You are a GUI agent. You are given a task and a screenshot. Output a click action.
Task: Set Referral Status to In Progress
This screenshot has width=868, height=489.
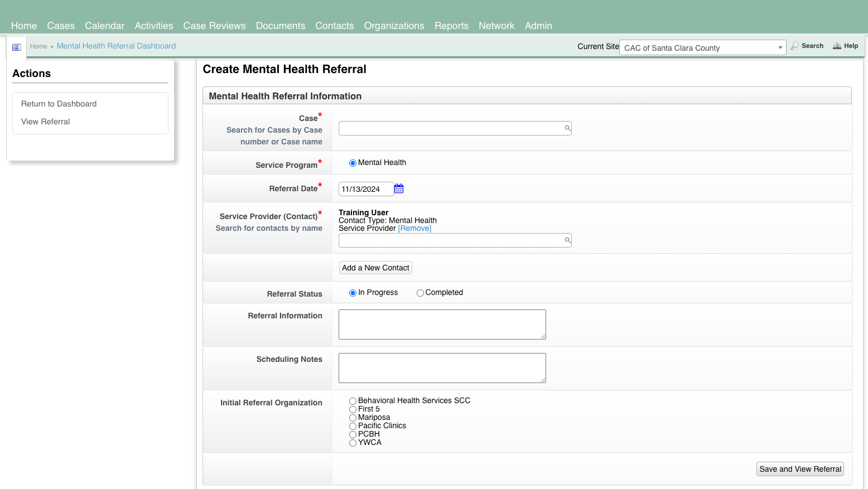click(353, 293)
